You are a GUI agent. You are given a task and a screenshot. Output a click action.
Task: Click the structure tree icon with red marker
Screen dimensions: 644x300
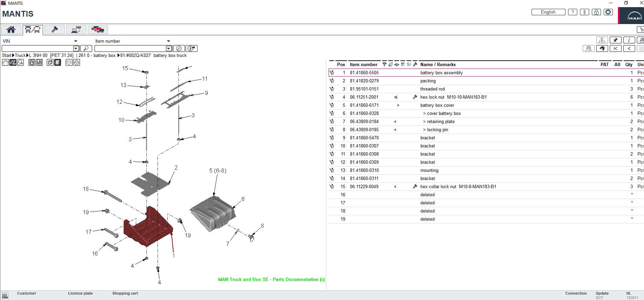pos(602,40)
